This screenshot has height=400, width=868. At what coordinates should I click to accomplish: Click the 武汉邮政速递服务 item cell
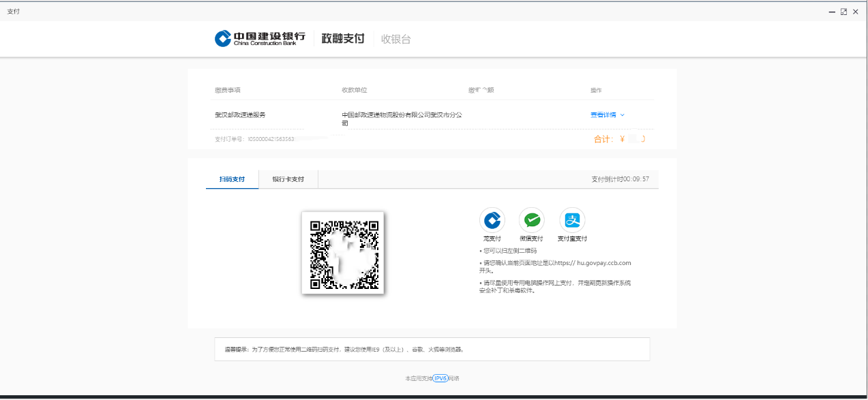coord(240,115)
